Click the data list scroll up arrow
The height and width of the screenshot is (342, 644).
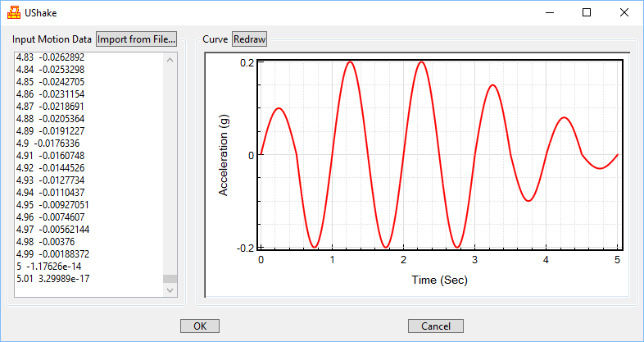(170, 59)
